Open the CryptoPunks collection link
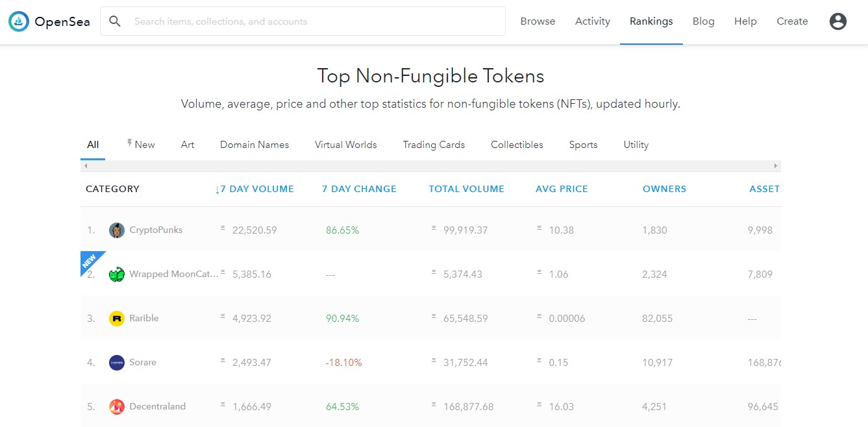This screenshot has width=868, height=427. click(156, 230)
